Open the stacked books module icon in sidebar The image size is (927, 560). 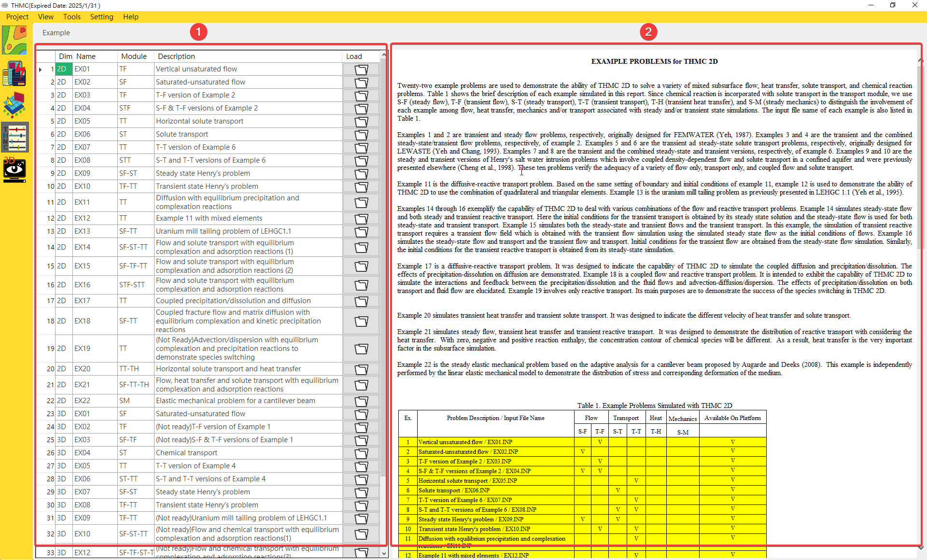point(14,73)
